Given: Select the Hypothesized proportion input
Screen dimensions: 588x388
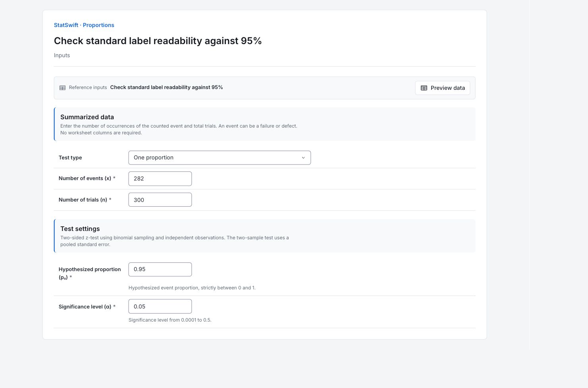Looking at the screenshot, I should pyautogui.click(x=160, y=269).
